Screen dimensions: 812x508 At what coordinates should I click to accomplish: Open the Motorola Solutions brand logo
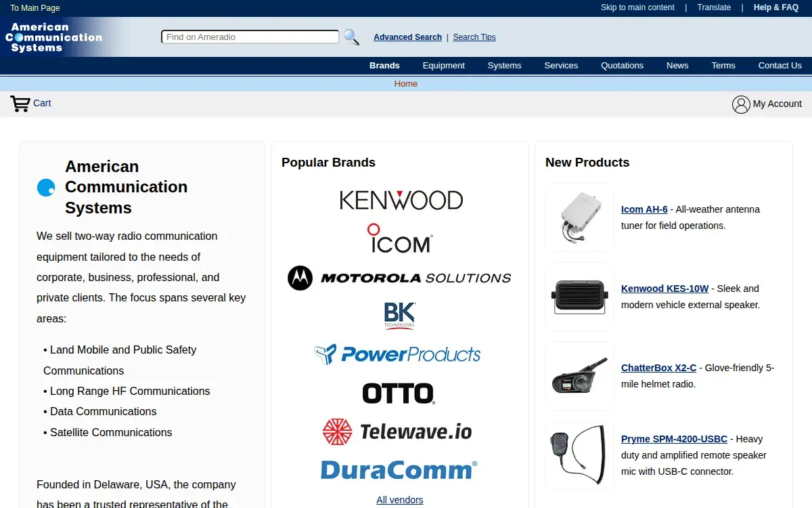coord(399,278)
